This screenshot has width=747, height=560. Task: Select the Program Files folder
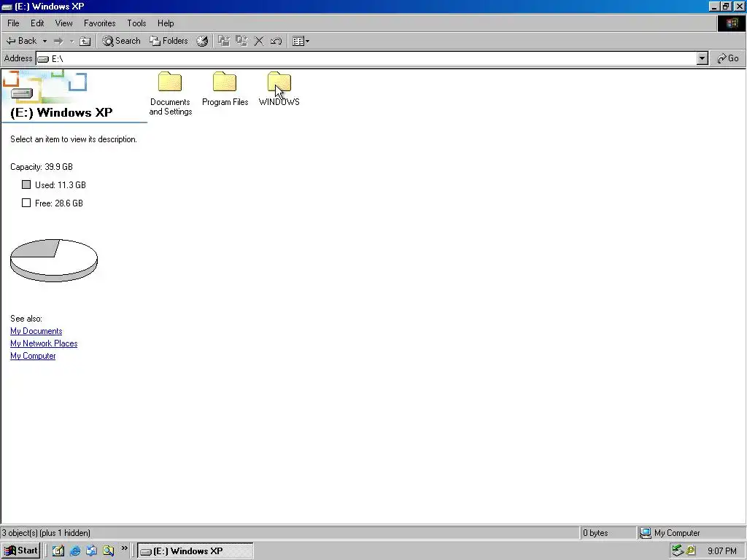(225, 90)
